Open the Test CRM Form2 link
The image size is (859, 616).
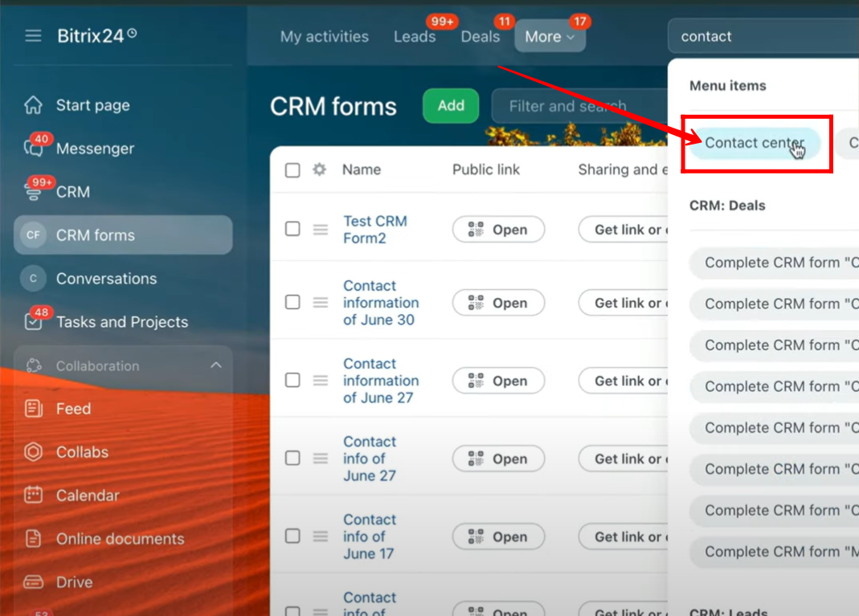tap(375, 230)
